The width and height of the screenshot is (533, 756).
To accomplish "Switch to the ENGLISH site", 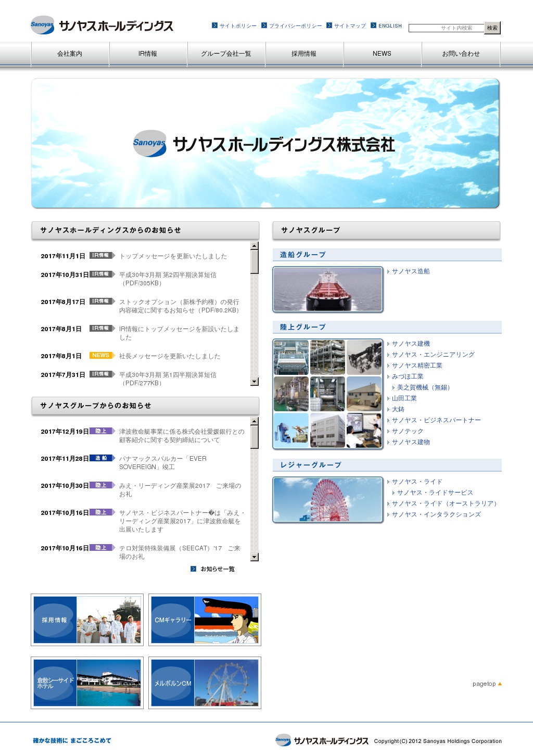I will (x=390, y=26).
